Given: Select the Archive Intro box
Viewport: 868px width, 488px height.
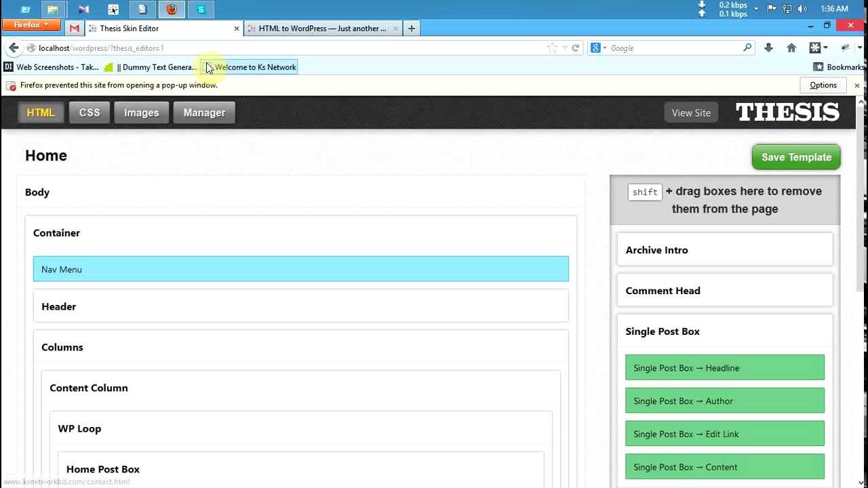Looking at the screenshot, I should click(x=725, y=250).
